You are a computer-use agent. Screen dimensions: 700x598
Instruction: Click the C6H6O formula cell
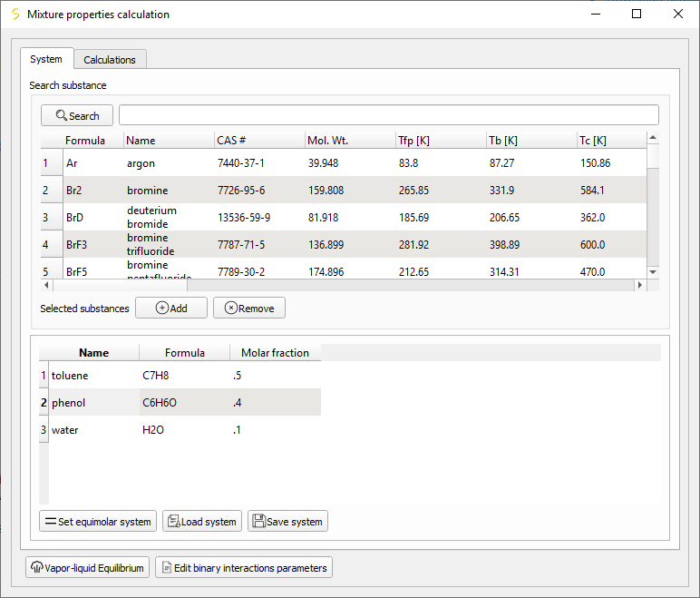184,403
